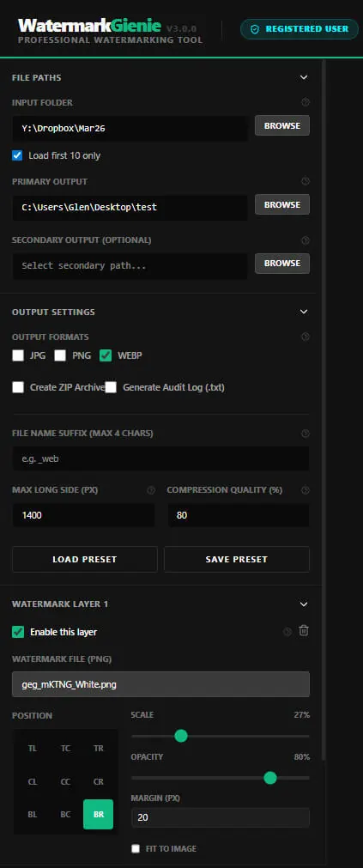
Task: Click the shield icon in Registered User badge
Action: point(255,29)
